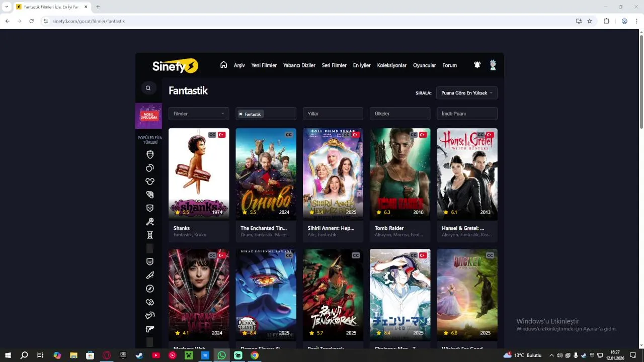This screenshot has width=644, height=362.
Task: Open the sidebar search magnifier
Action: point(148,88)
